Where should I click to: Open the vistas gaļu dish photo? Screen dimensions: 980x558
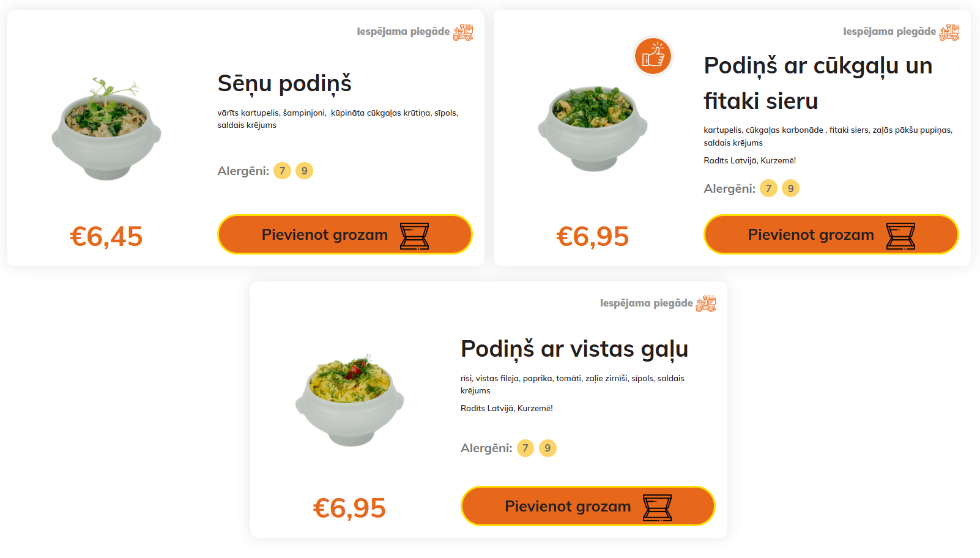(x=349, y=400)
